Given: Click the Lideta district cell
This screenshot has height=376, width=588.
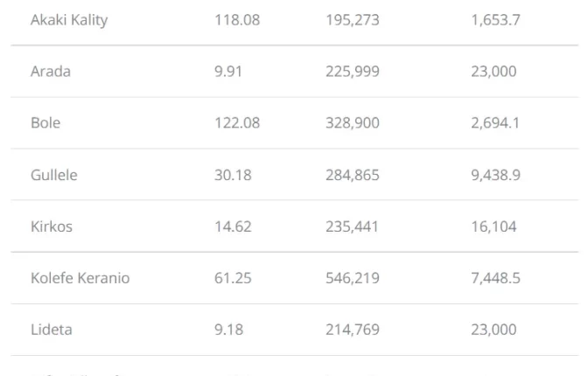Looking at the screenshot, I should [52, 330].
